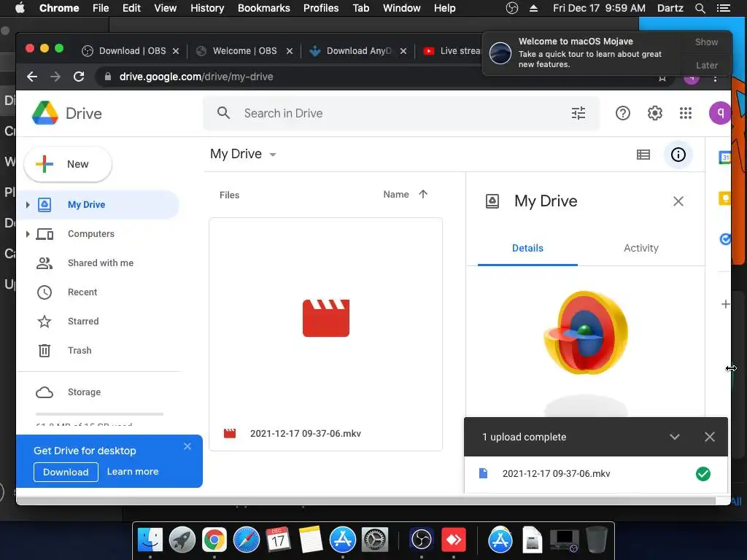The width and height of the screenshot is (747, 560).
Task: Expand My Drive folder tree
Action: (x=28, y=205)
